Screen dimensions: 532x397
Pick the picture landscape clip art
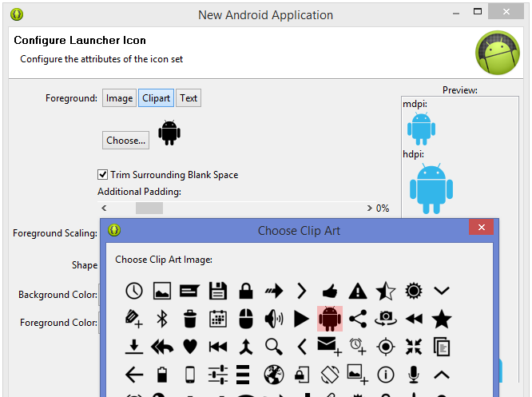[x=162, y=291]
